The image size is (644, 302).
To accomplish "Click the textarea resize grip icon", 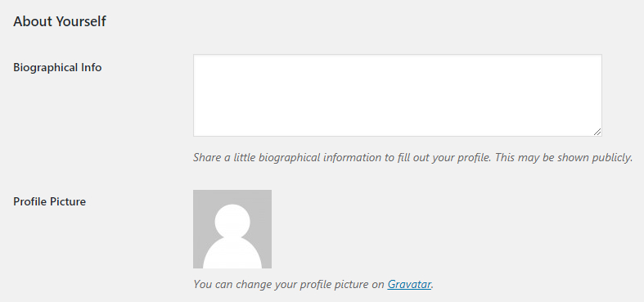I will 597,132.
